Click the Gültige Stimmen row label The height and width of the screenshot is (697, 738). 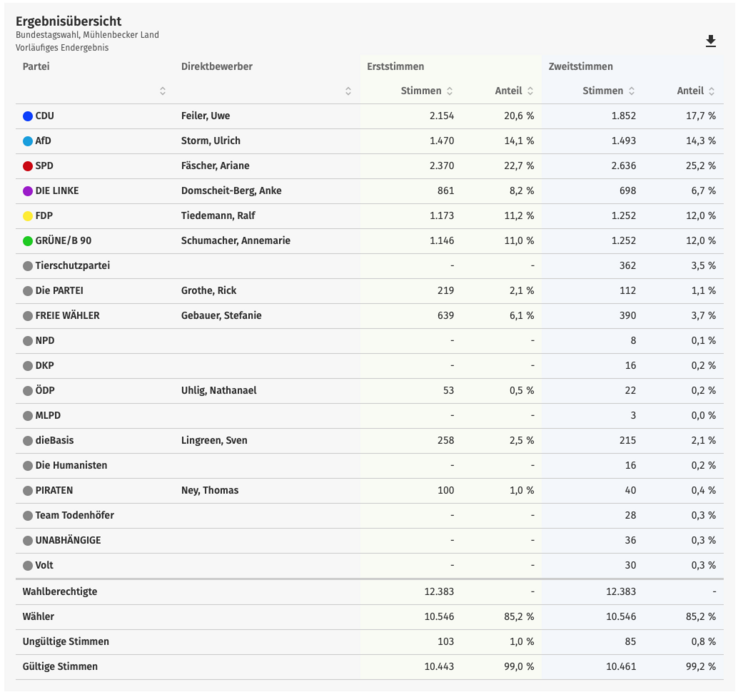point(60,666)
